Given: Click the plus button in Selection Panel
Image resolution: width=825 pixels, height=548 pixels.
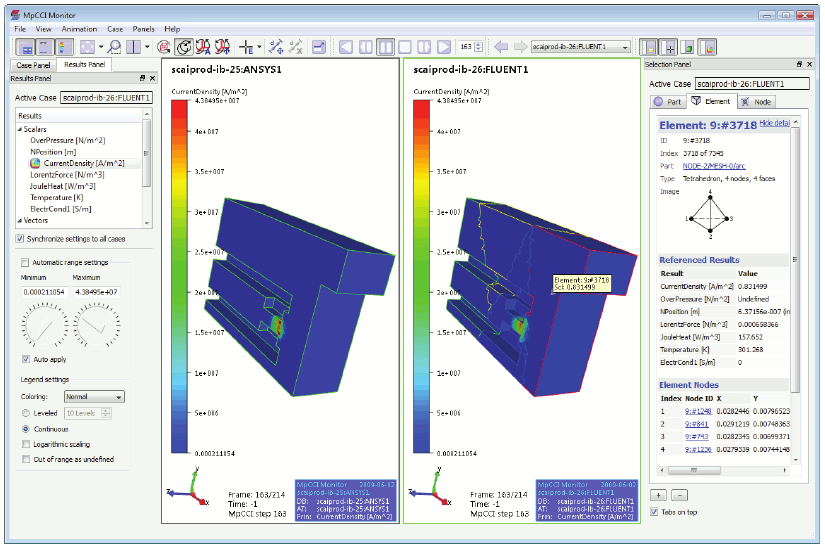Looking at the screenshot, I should [x=658, y=495].
